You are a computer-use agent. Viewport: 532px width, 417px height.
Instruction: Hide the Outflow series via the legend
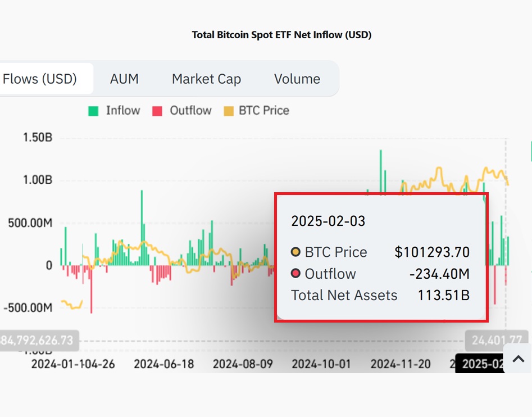point(182,111)
